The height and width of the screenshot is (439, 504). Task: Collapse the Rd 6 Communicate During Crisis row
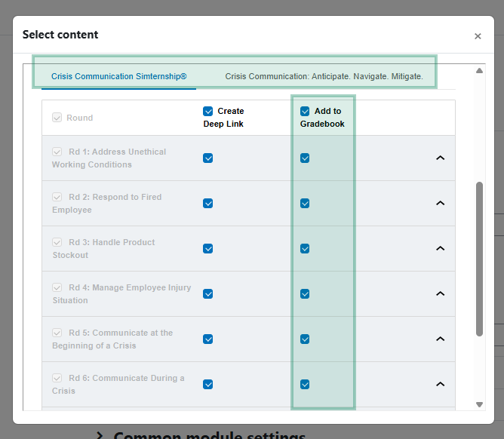click(440, 385)
